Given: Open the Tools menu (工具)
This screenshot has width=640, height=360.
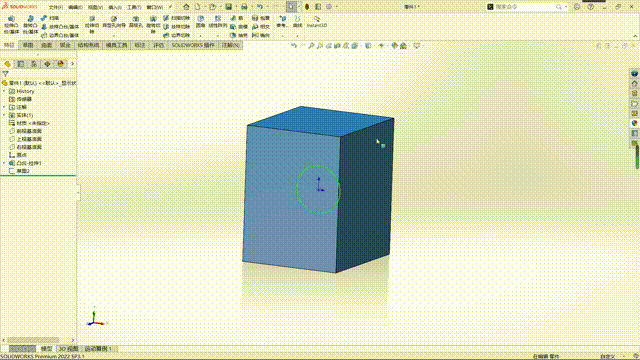Looking at the screenshot, I should point(134,7).
